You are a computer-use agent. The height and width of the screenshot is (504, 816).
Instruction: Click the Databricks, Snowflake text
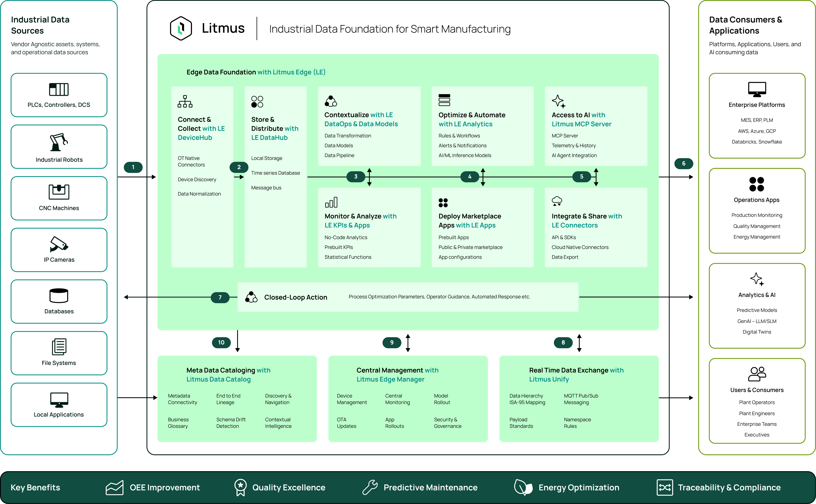(x=757, y=142)
